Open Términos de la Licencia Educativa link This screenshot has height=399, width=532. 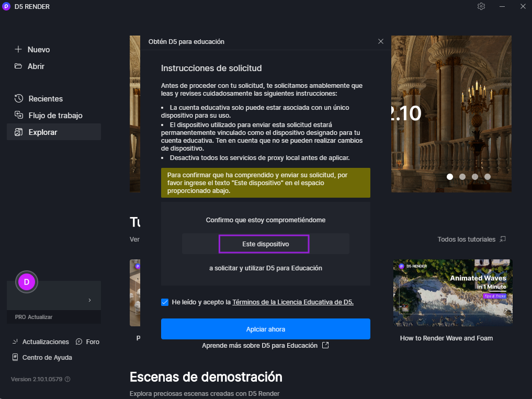pos(293,302)
